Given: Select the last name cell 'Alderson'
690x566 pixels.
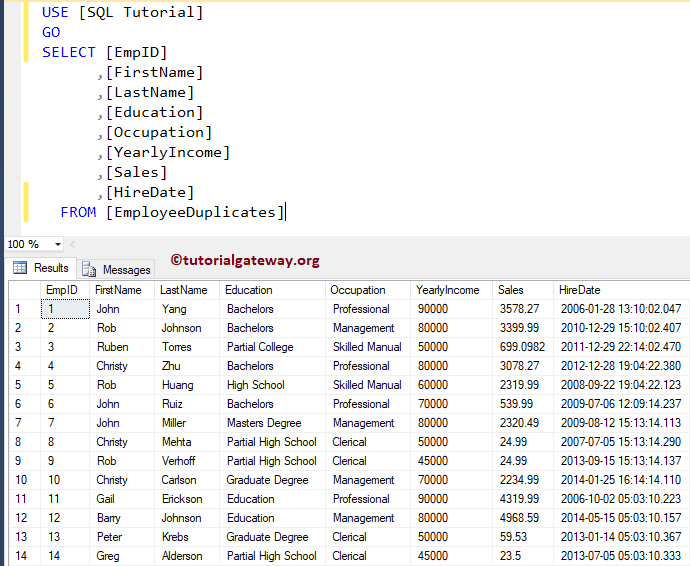Looking at the screenshot, I should coord(187,555).
